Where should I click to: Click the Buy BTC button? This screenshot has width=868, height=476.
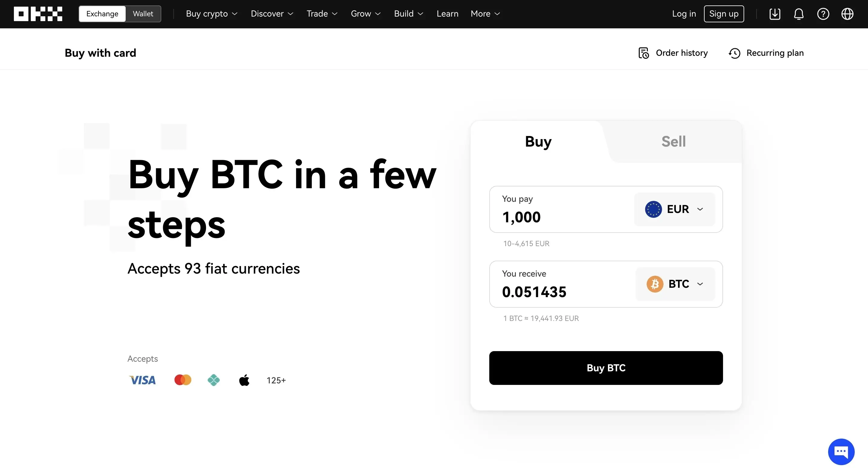point(606,368)
